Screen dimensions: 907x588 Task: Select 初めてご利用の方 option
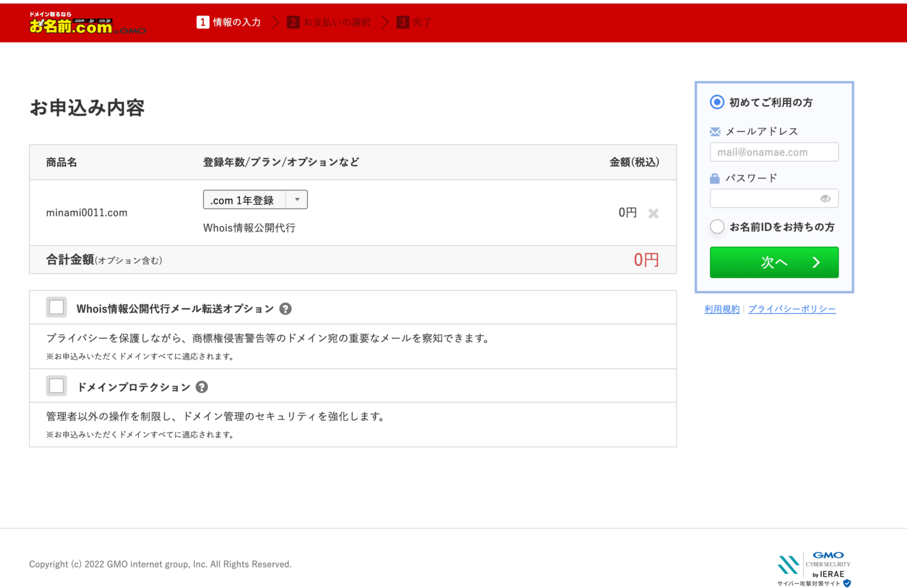(716, 102)
